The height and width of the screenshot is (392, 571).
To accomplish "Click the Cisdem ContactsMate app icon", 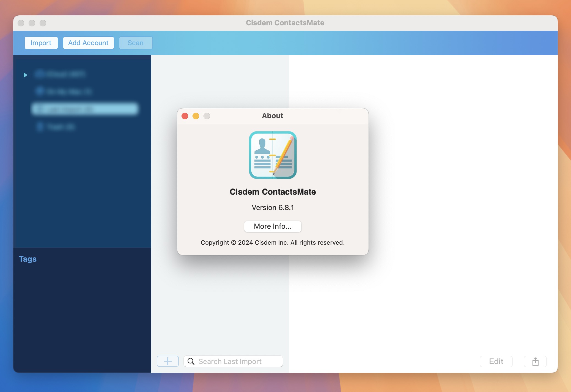I will click(273, 155).
